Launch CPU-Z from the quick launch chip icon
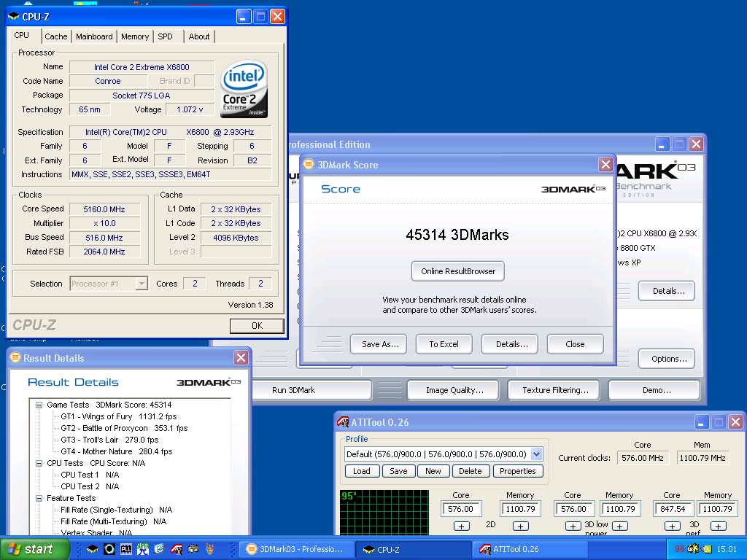Screen dimensions: 747x560 click(92, 549)
